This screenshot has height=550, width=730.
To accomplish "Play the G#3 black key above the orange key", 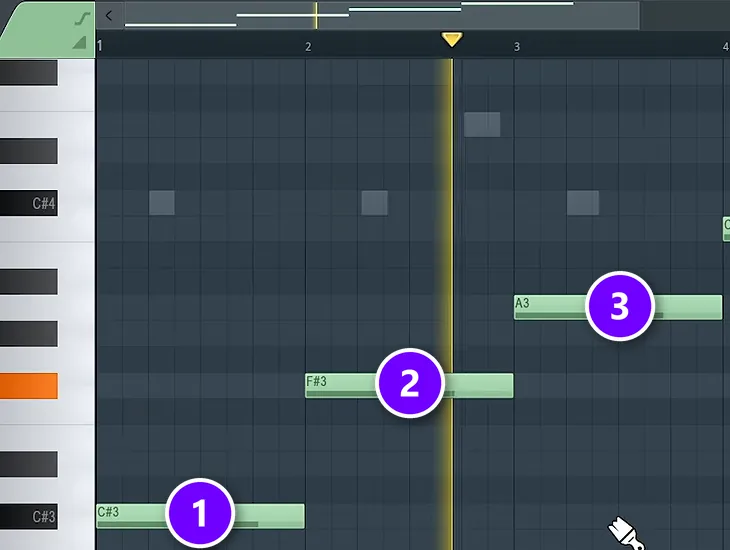I will pyautogui.click(x=29, y=333).
